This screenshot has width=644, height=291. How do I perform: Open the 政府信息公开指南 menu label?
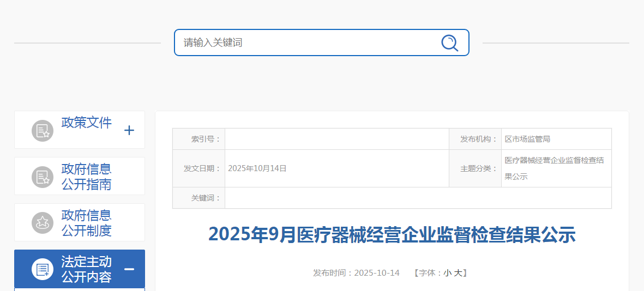tap(86, 177)
